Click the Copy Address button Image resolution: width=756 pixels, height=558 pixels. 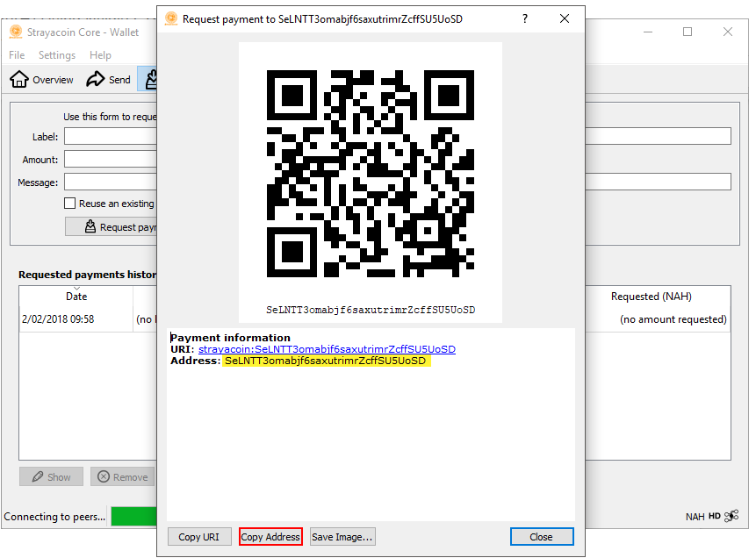(270, 537)
